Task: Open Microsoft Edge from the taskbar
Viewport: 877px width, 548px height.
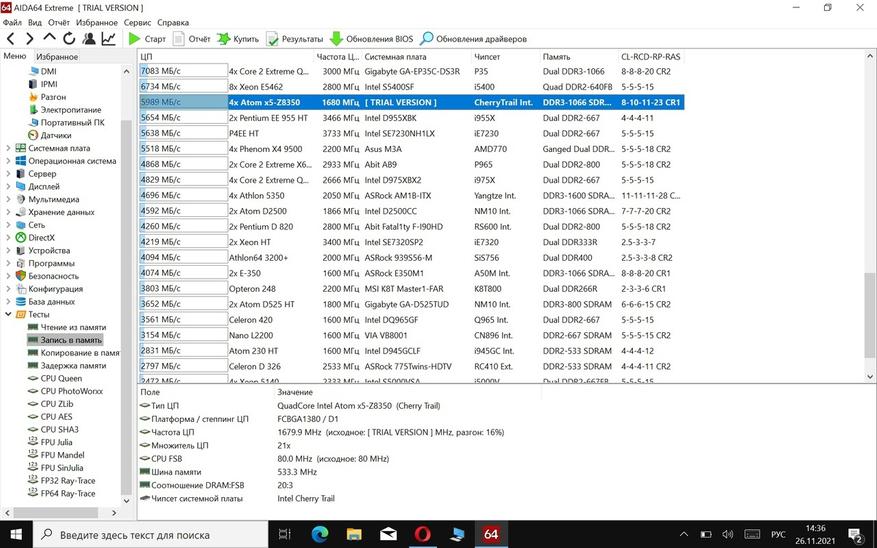Action: [319, 535]
